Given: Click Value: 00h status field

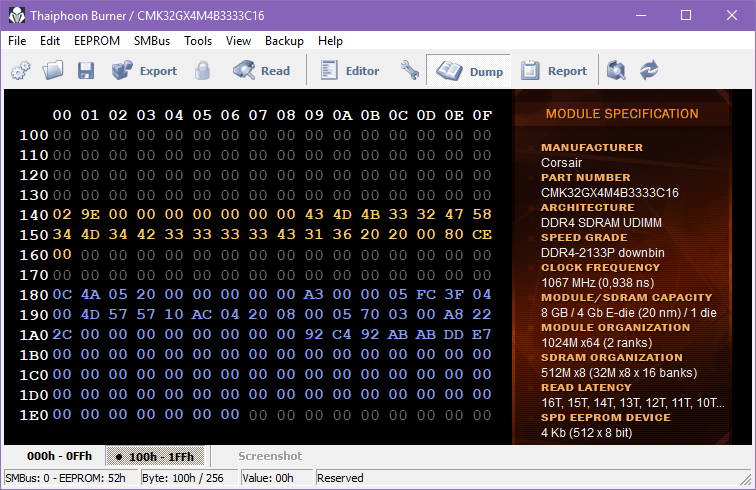Looking at the screenshot, I should point(276,478).
